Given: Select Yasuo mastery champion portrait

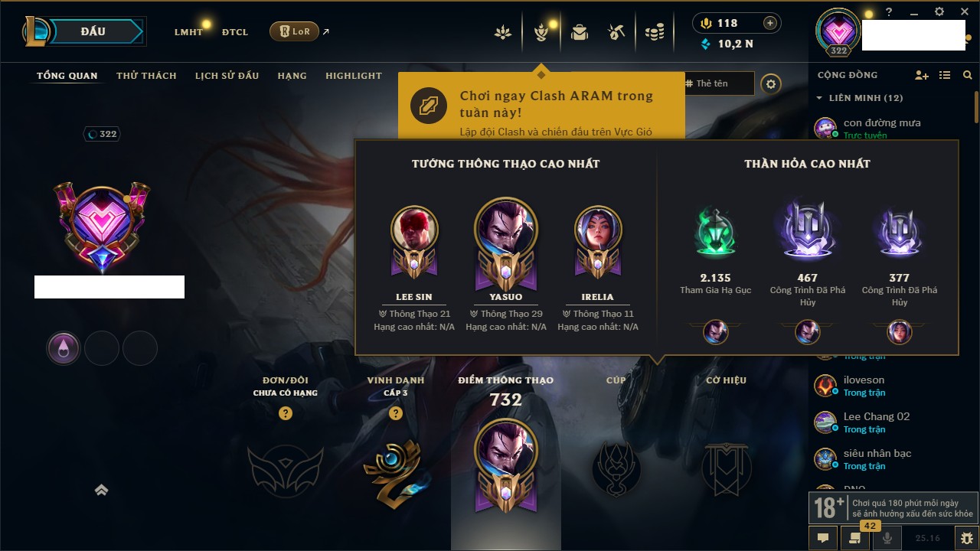Looking at the screenshot, I should click(506, 230).
